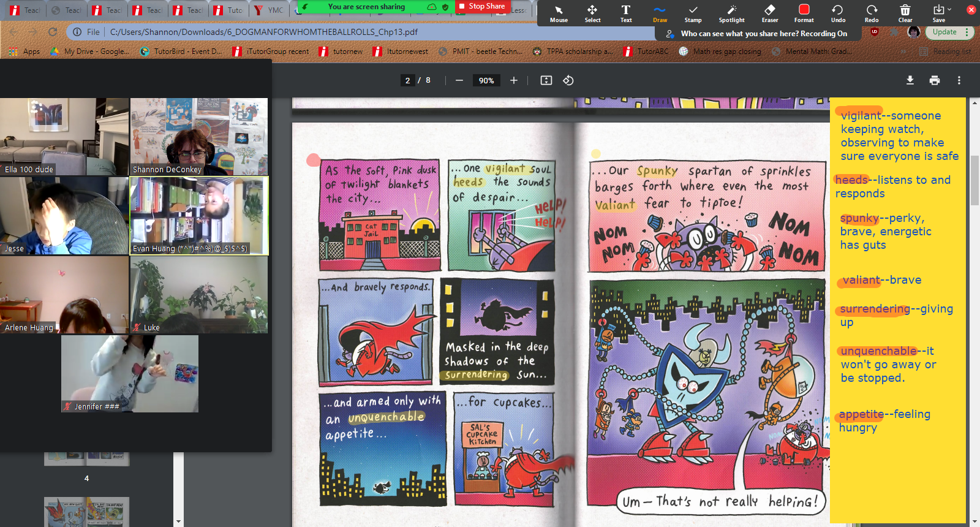
Task: Pick the Text annotation tool
Action: pos(626,13)
